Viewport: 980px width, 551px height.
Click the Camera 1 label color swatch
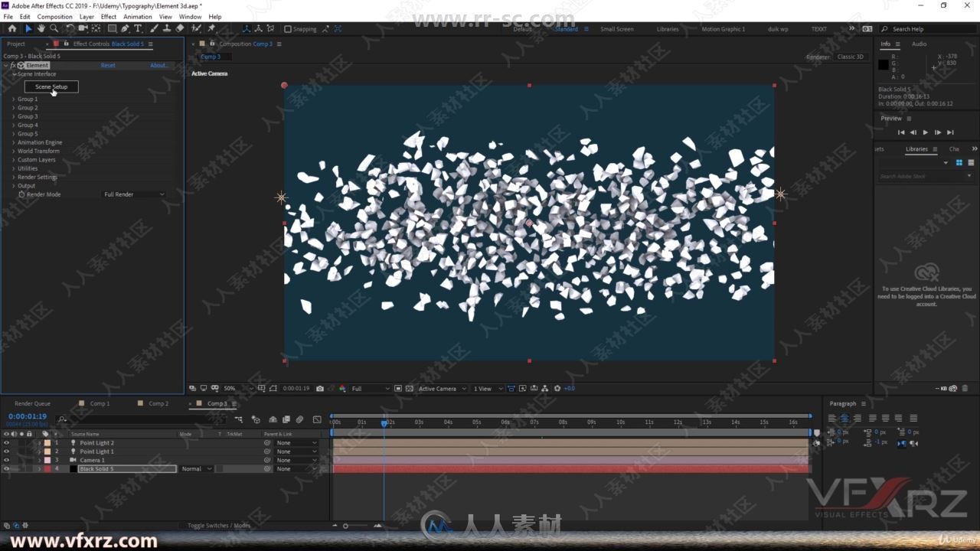[47, 460]
